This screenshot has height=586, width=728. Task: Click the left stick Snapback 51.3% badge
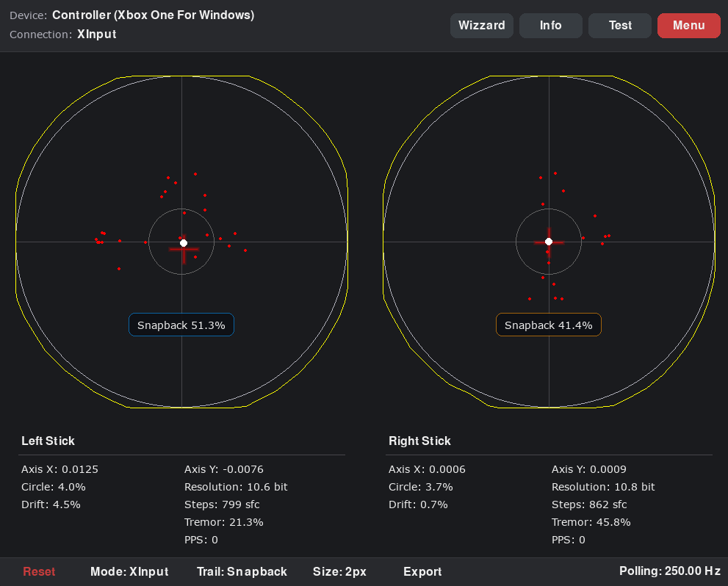pyautogui.click(x=181, y=325)
